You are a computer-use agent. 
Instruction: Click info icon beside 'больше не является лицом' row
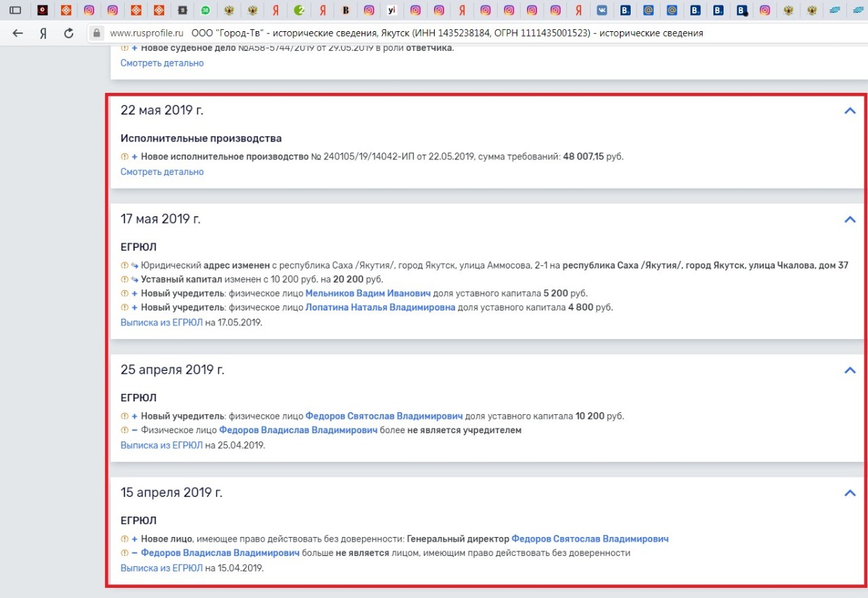point(124,553)
